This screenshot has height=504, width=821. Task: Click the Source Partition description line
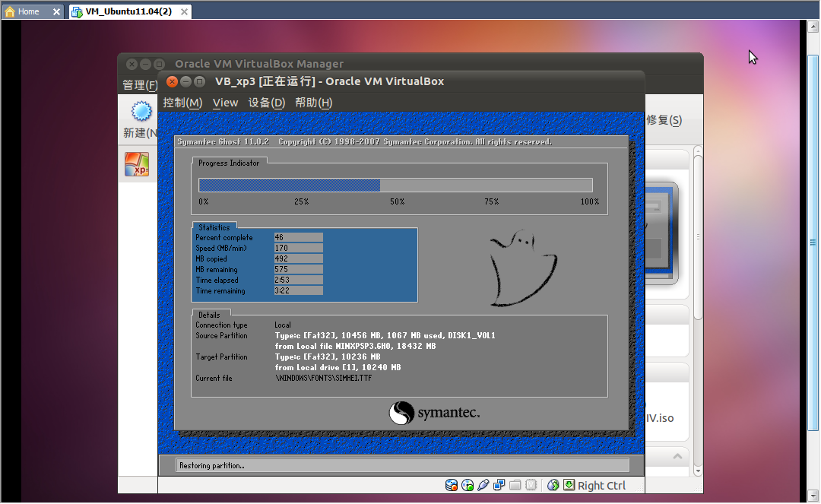tap(385, 335)
